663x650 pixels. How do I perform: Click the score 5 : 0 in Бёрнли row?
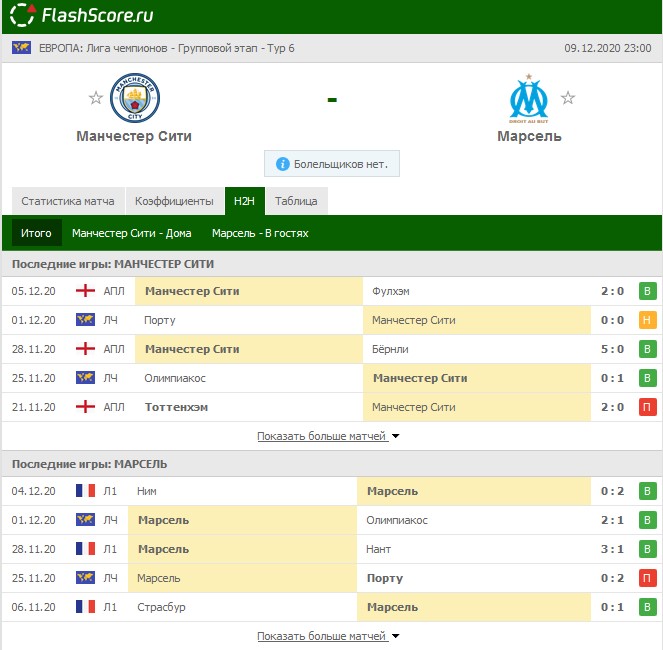click(612, 349)
